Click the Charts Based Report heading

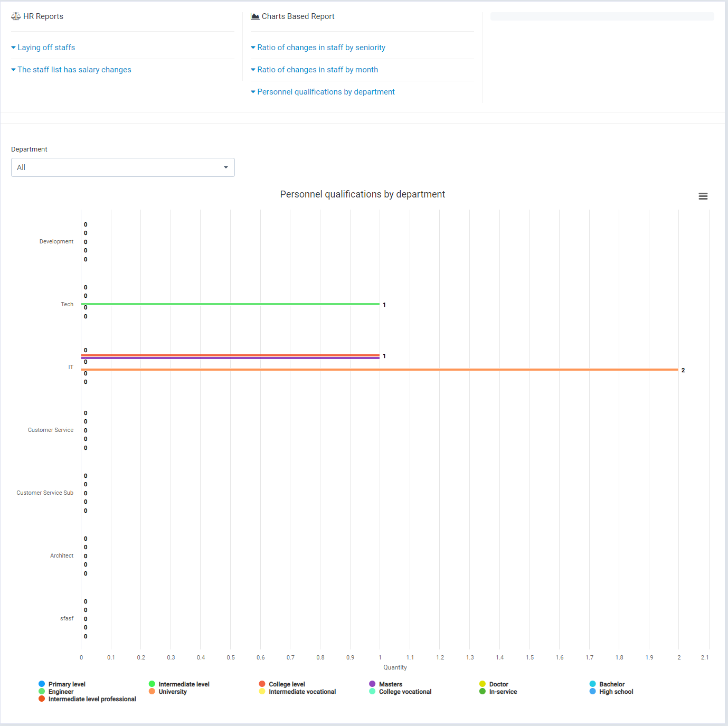coord(298,16)
